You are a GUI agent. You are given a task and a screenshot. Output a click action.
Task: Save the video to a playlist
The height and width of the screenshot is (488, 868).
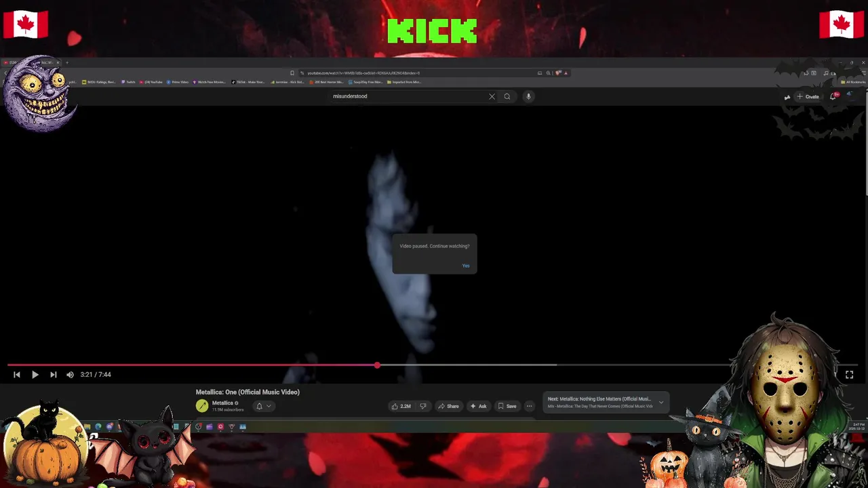507,406
